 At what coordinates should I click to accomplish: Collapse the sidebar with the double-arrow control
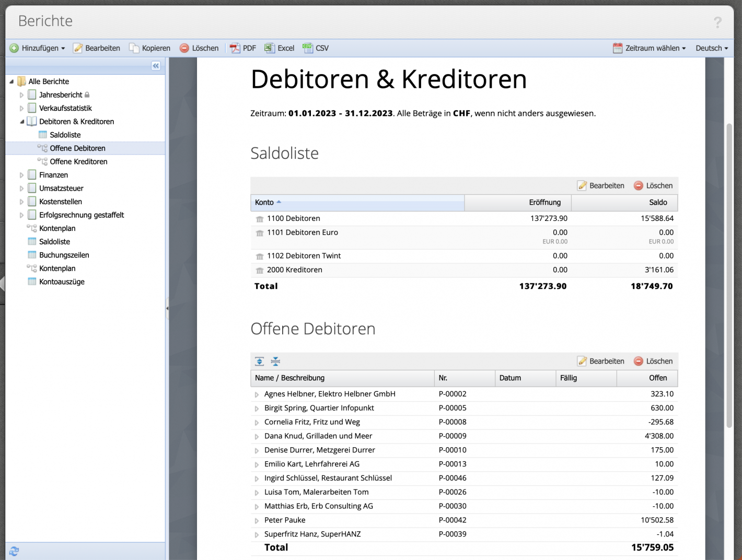pos(155,66)
